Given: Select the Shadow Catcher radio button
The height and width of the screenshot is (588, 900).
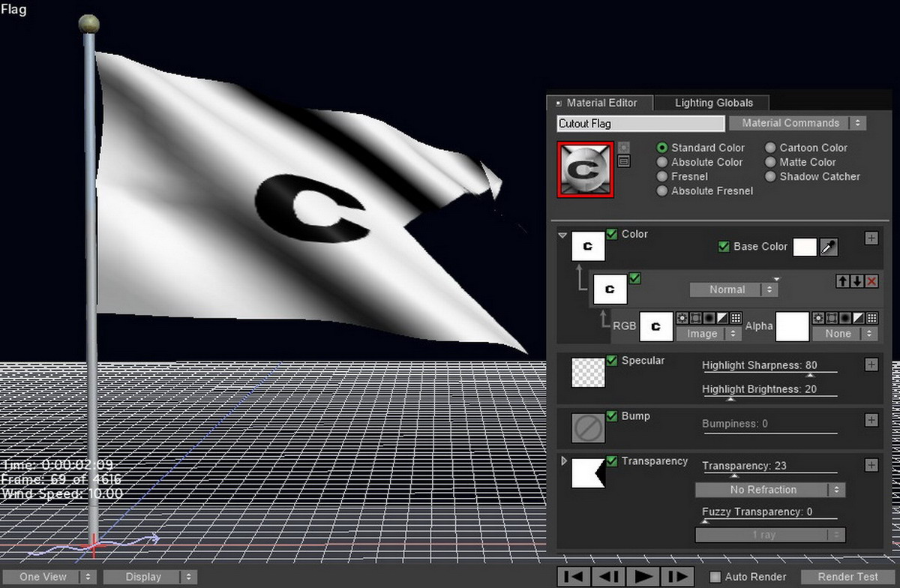Looking at the screenshot, I should click(x=770, y=176).
